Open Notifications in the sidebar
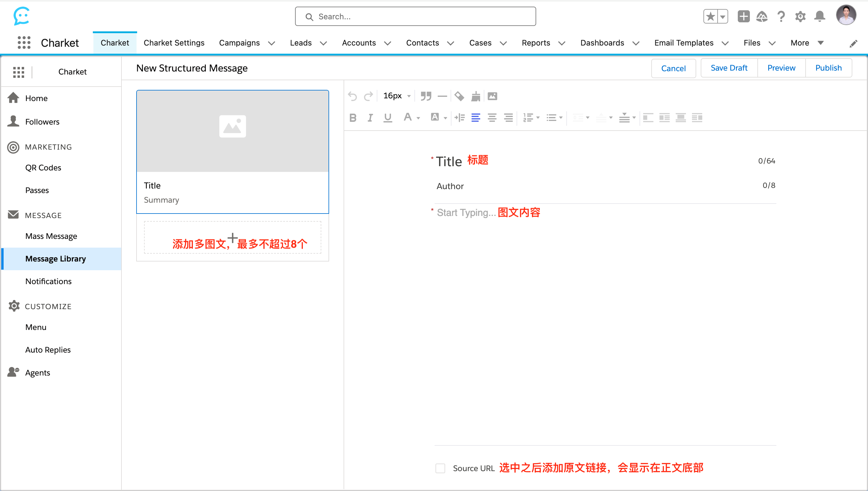The image size is (868, 491). point(48,281)
